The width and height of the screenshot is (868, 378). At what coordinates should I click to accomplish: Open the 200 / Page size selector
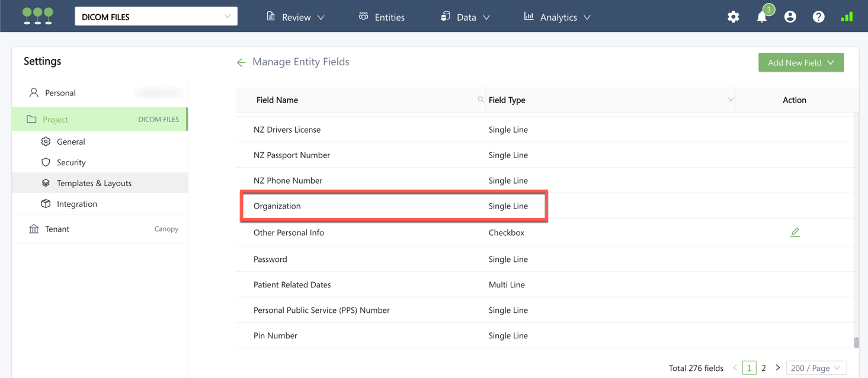(815, 368)
